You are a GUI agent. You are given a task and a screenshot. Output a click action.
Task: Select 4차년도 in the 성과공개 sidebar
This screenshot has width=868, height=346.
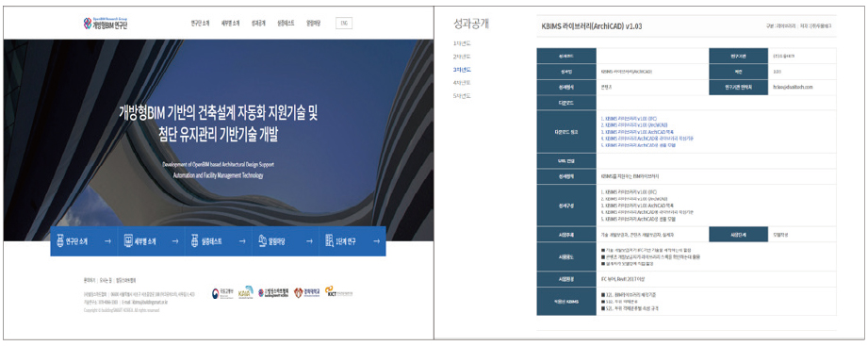coord(462,82)
